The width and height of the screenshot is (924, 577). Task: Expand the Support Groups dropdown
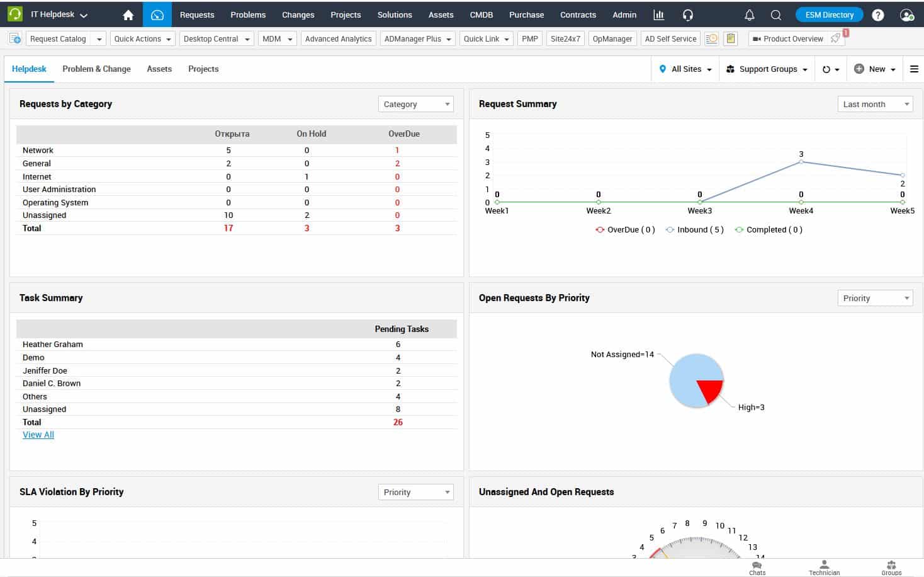[x=767, y=69]
